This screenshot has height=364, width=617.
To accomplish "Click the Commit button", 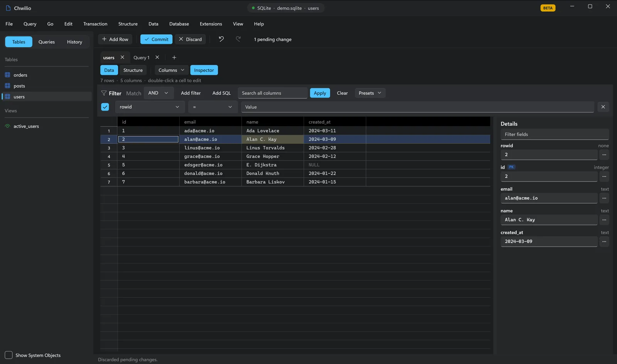I will tap(156, 39).
